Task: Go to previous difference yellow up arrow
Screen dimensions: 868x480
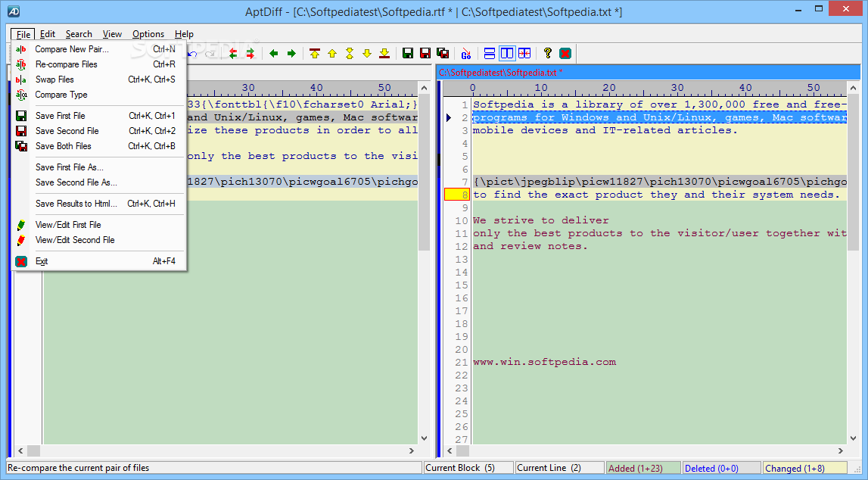Action: pyautogui.click(x=332, y=54)
